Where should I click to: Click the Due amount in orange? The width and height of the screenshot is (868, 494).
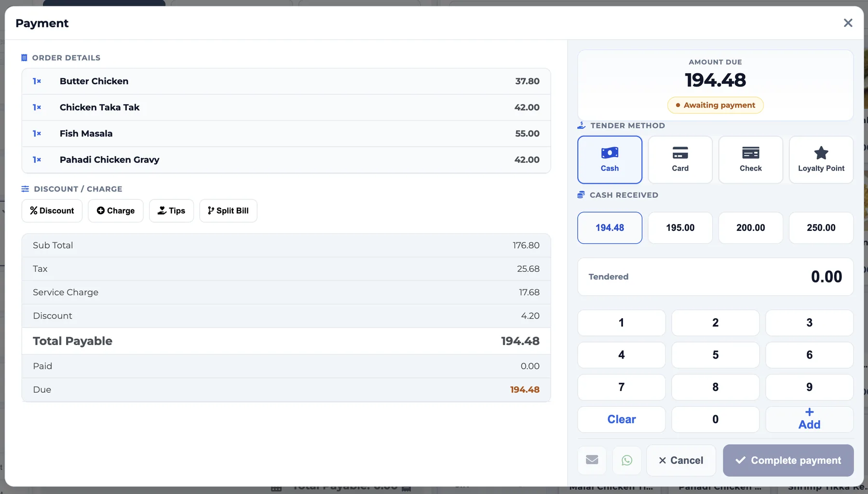525,389
